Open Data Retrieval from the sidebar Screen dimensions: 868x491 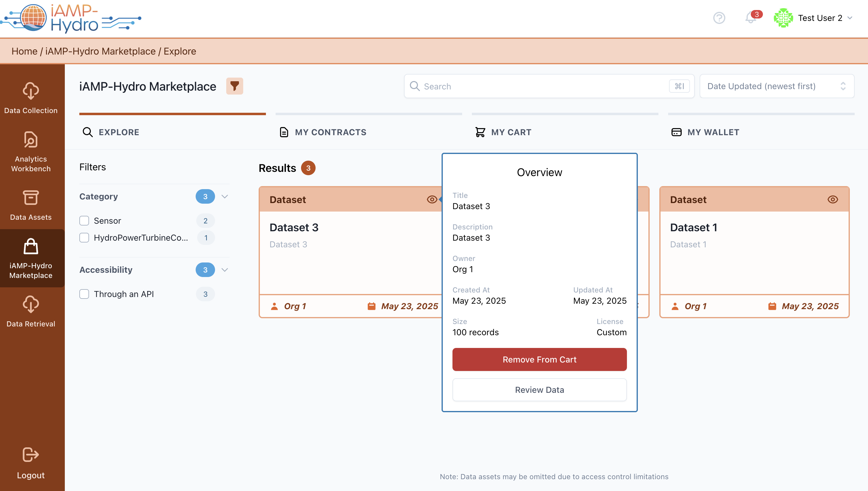[x=31, y=311]
